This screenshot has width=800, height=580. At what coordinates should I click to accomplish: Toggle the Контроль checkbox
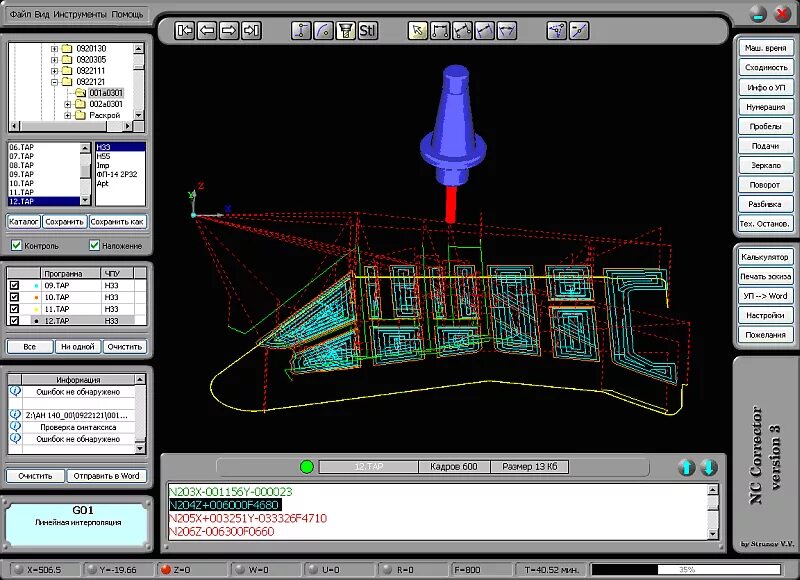(16, 245)
